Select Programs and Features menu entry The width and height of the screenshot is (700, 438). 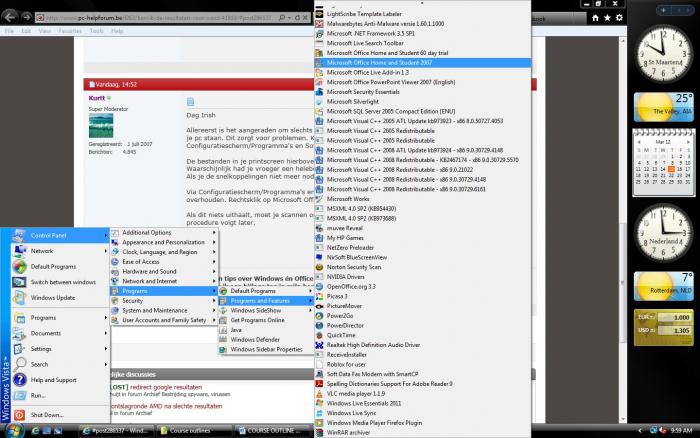[x=266, y=301]
